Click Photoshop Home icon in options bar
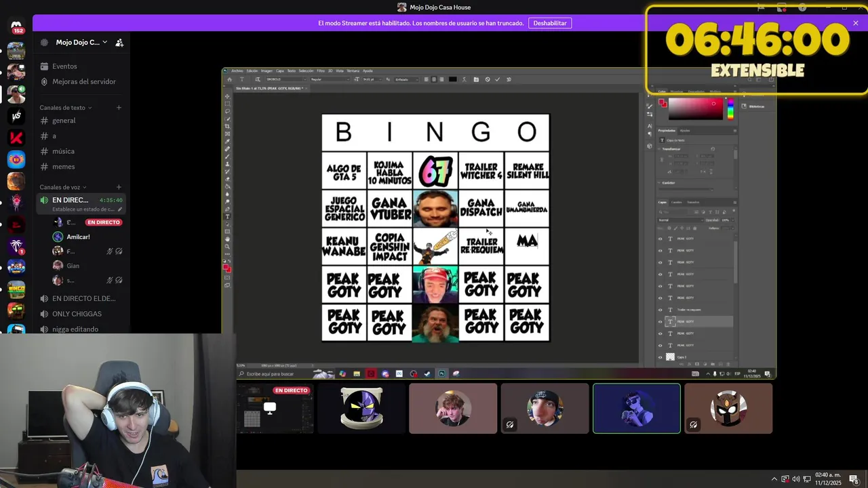 [x=229, y=79]
